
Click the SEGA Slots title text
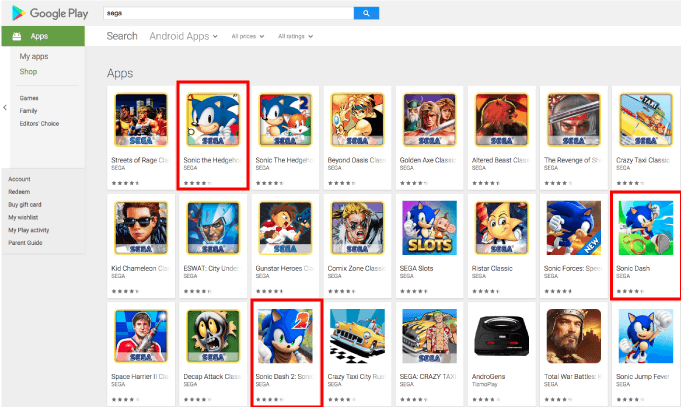[417, 268]
